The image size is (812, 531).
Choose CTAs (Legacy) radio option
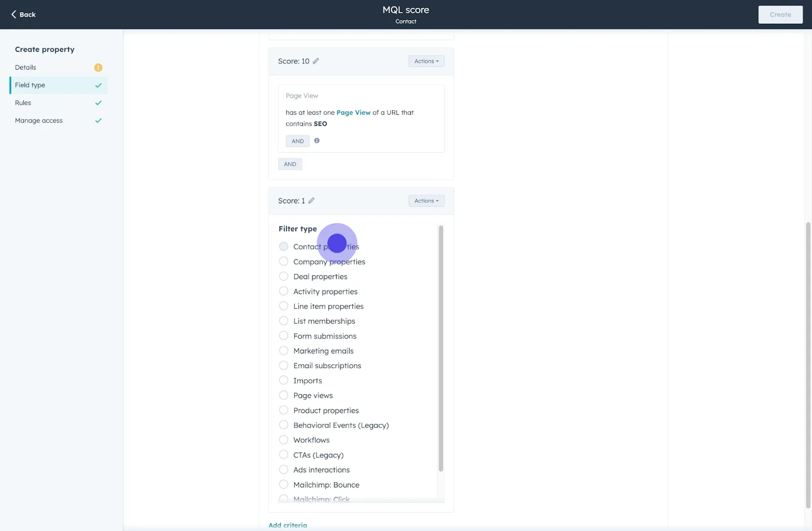284,454
